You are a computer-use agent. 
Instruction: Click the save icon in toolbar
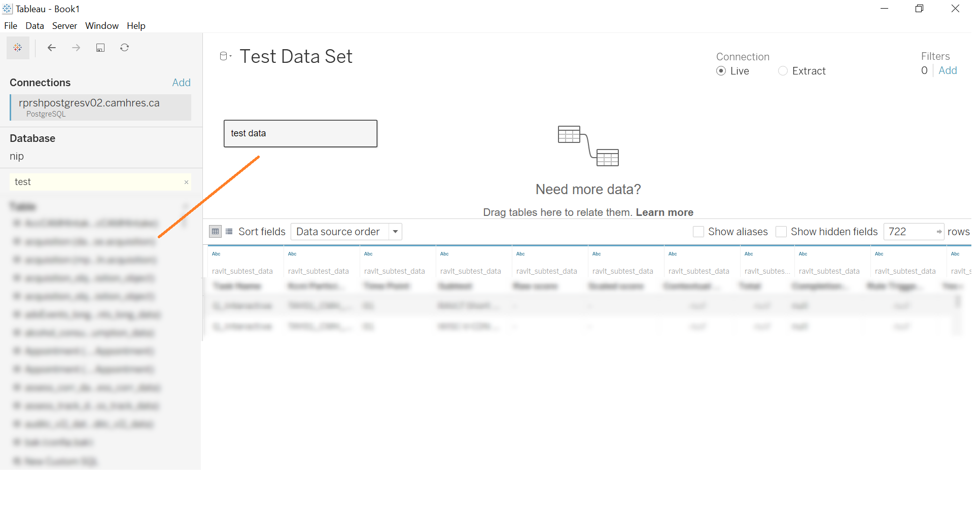click(x=100, y=48)
